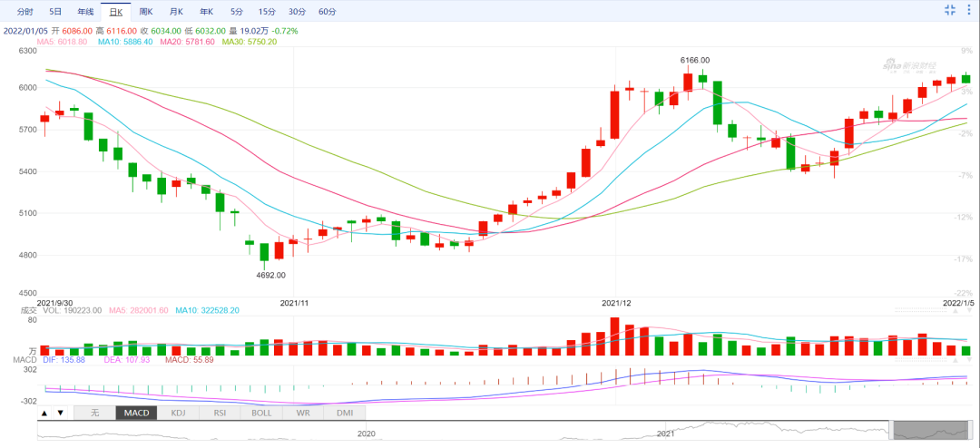Show the BOLL indicator panel

click(260, 413)
